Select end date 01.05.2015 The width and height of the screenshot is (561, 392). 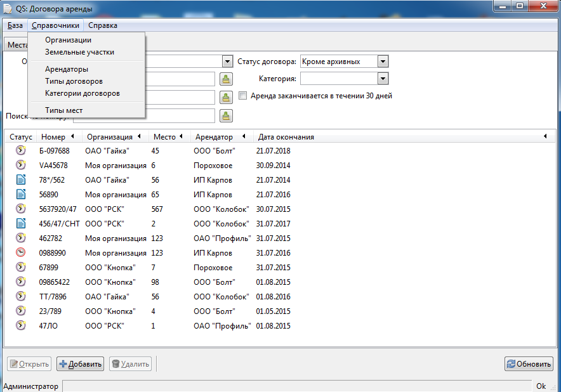(x=273, y=311)
